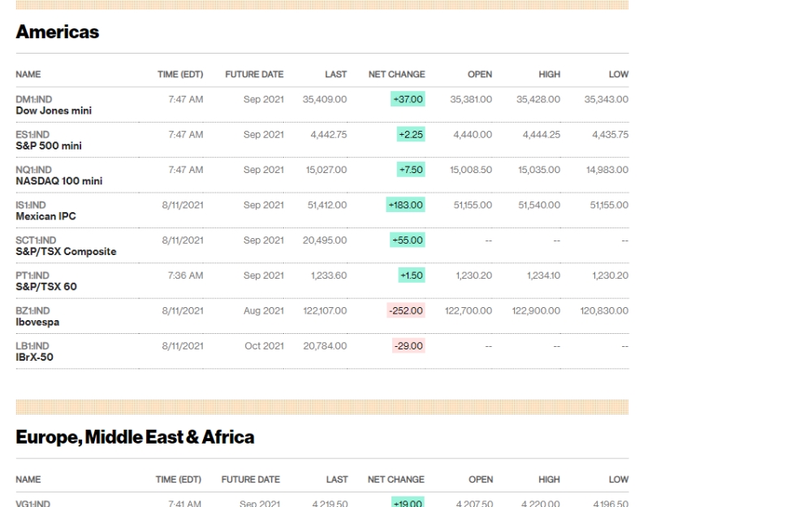
Task: Click the +183.00 net change cell
Action: [406, 205]
